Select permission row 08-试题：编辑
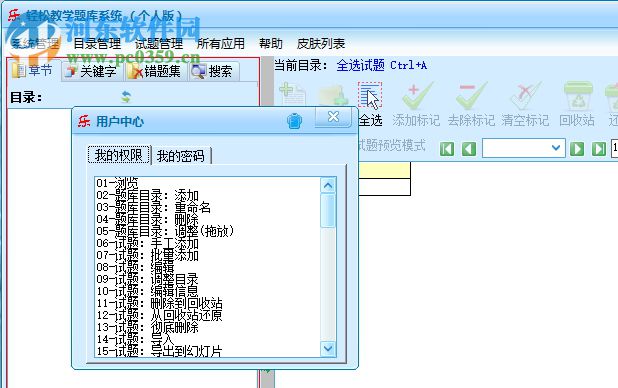Image resolution: width=618 pixels, height=388 pixels. pyautogui.click(x=208, y=267)
